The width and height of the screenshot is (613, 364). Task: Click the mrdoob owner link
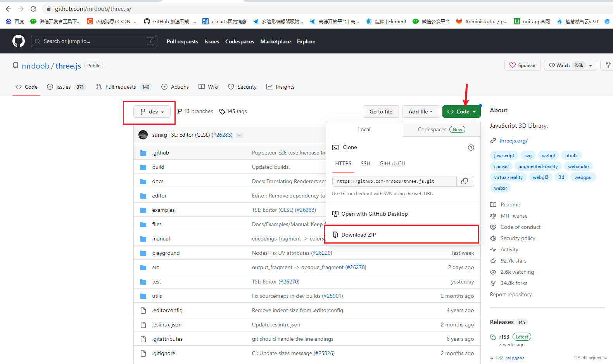point(36,66)
